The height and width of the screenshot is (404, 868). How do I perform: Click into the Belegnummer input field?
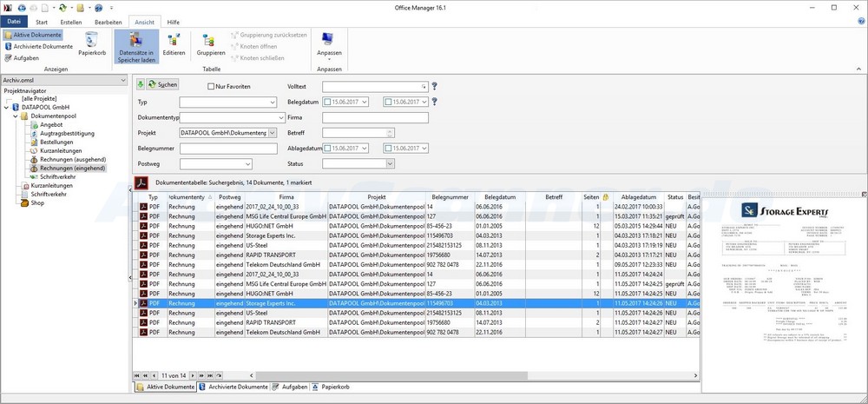pos(228,149)
